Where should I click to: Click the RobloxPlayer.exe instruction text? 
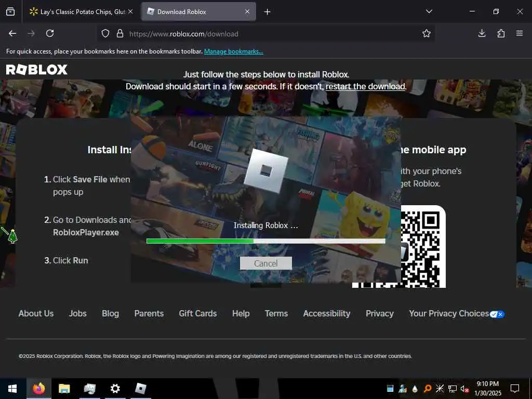tap(86, 232)
